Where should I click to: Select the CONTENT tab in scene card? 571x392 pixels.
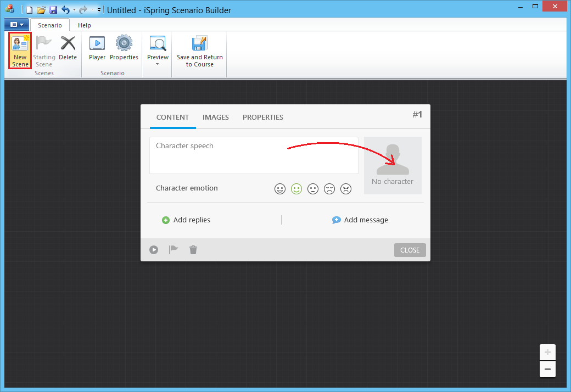(172, 117)
